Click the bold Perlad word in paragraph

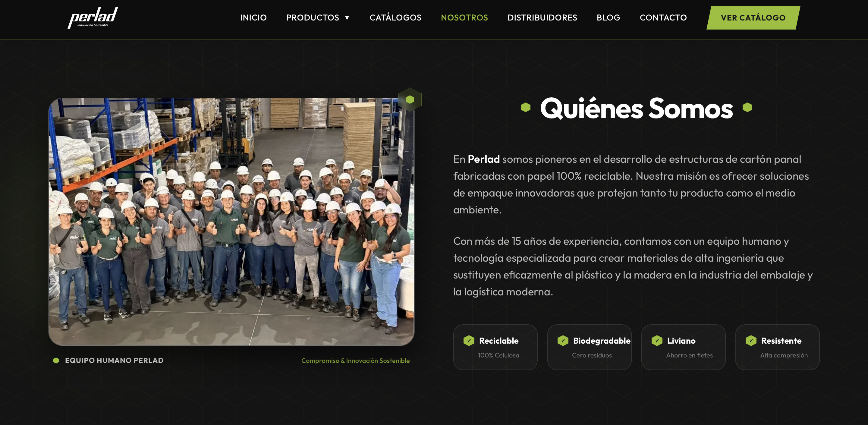(x=483, y=159)
